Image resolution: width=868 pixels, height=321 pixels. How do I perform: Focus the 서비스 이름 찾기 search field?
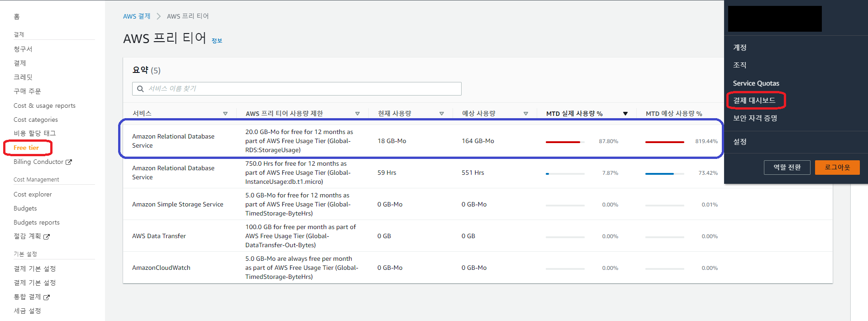click(x=297, y=89)
